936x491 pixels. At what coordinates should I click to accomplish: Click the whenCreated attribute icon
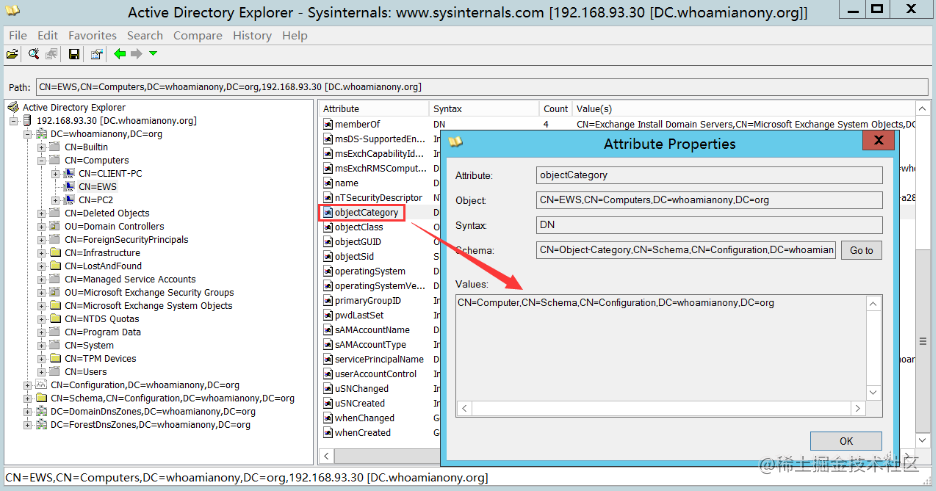point(328,433)
